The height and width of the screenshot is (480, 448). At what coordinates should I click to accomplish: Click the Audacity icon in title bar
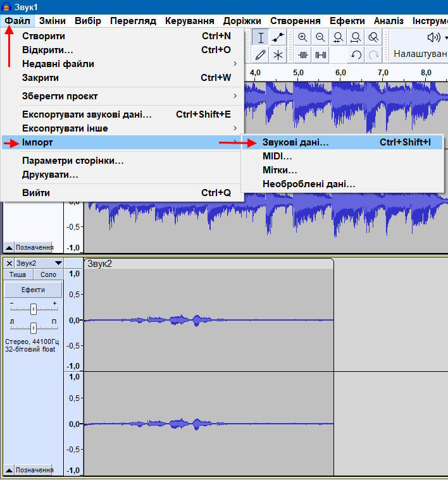(x=6, y=7)
